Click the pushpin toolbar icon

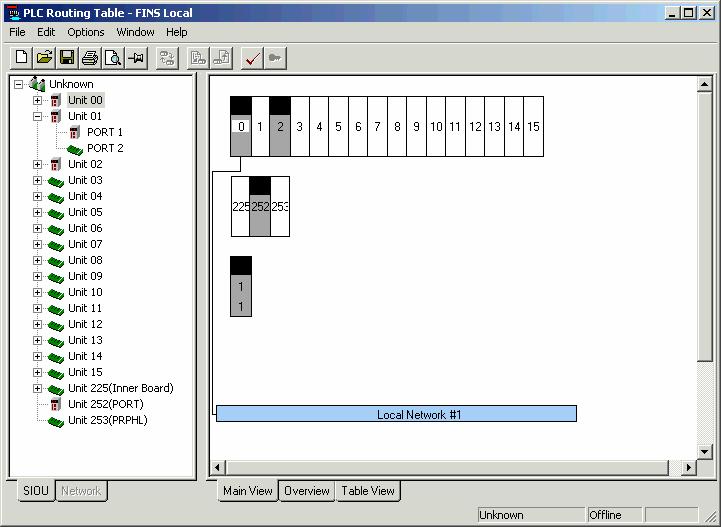[x=136, y=58]
